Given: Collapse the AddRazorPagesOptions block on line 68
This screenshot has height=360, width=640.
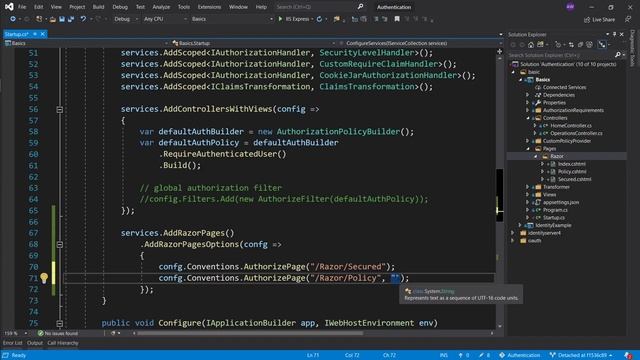Looking at the screenshot, I should pyautogui.click(x=60, y=244).
